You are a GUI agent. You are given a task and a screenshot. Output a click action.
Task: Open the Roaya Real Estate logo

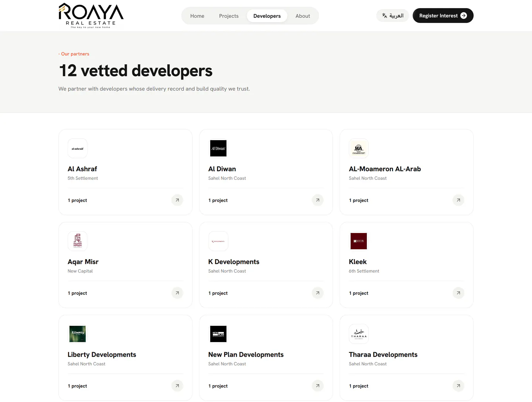pyautogui.click(x=91, y=16)
